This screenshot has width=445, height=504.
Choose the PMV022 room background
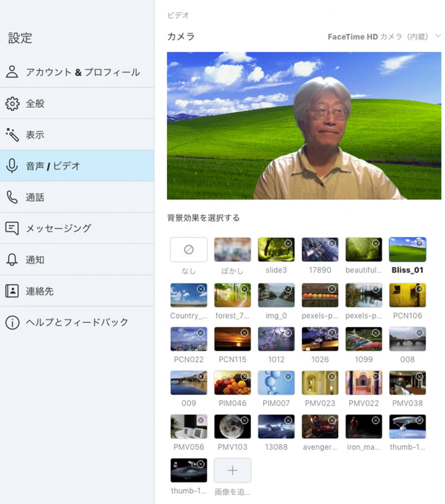(x=364, y=382)
